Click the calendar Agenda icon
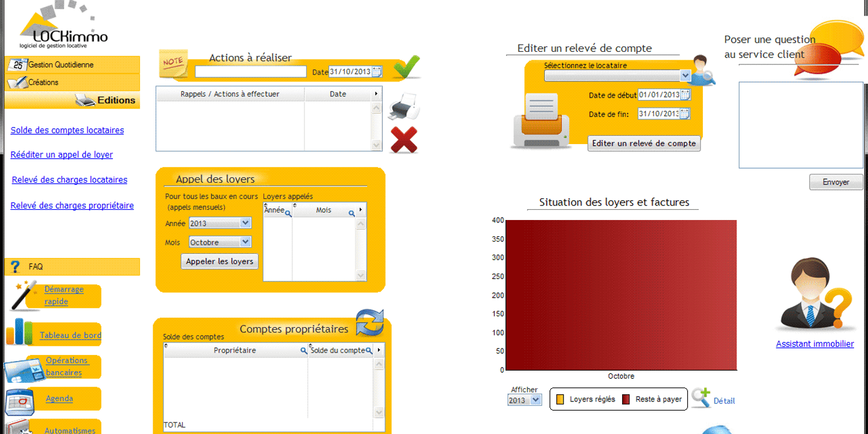 pos(20,402)
